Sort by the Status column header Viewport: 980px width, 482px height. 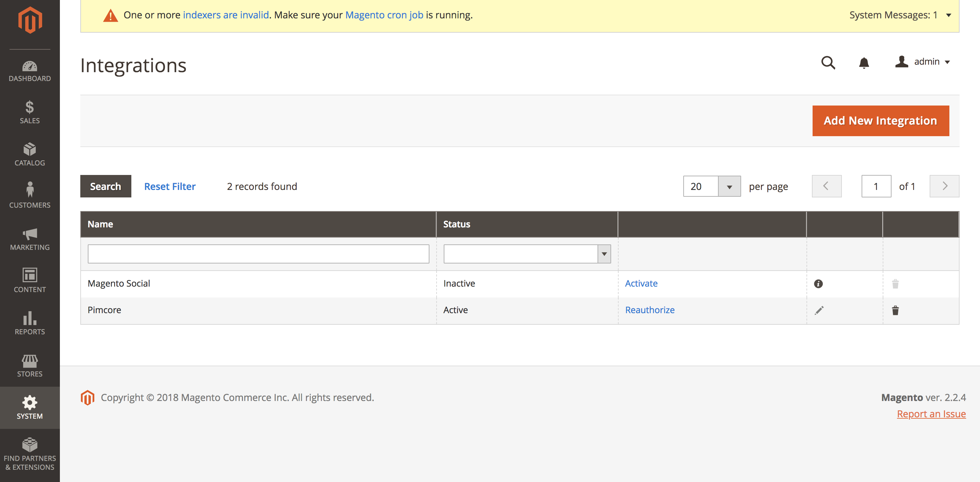527,224
